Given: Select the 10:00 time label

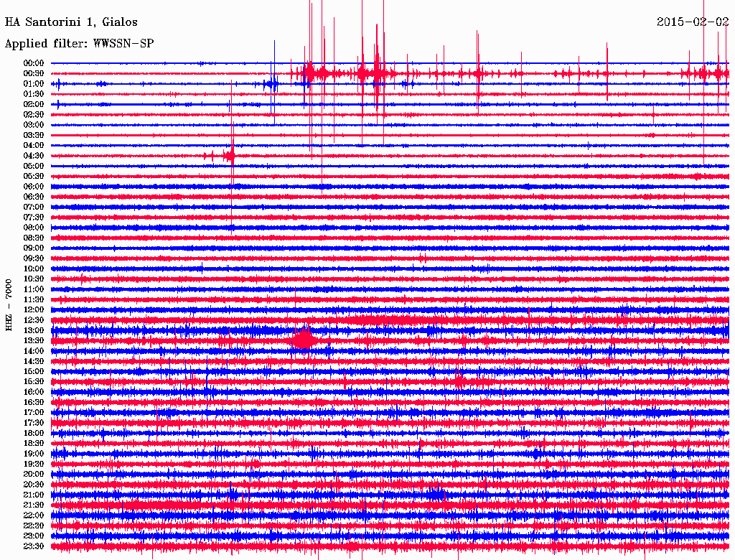Looking at the screenshot, I should [x=34, y=269].
